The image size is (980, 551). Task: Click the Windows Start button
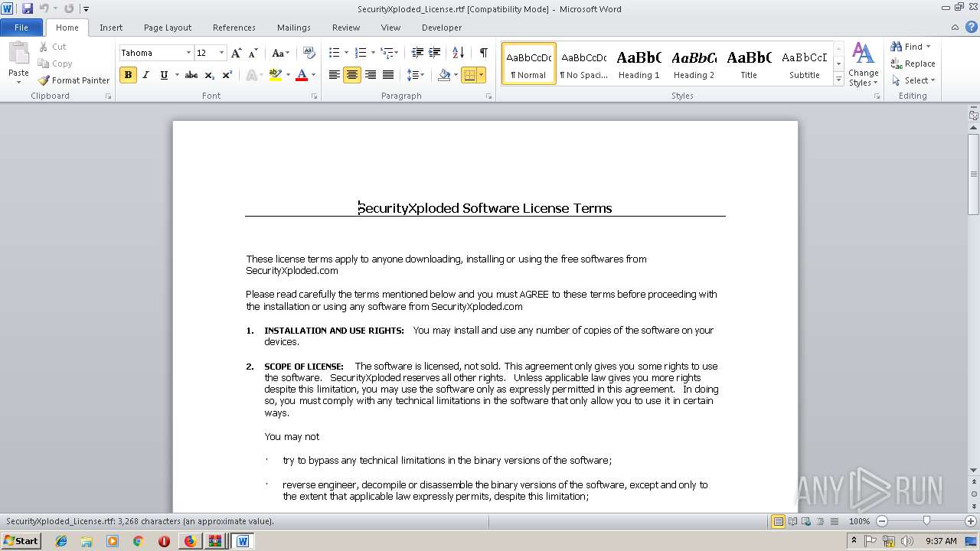[21, 540]
